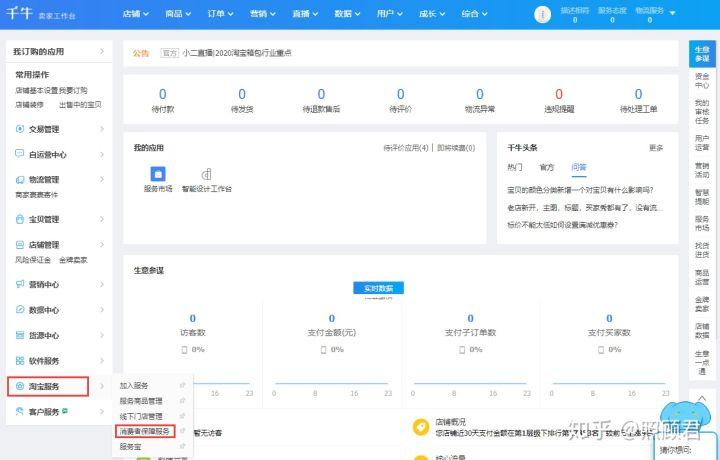Open the 更多 link in 千牛头条
This screenshot has height=460, width=720.
pos(656,148)
